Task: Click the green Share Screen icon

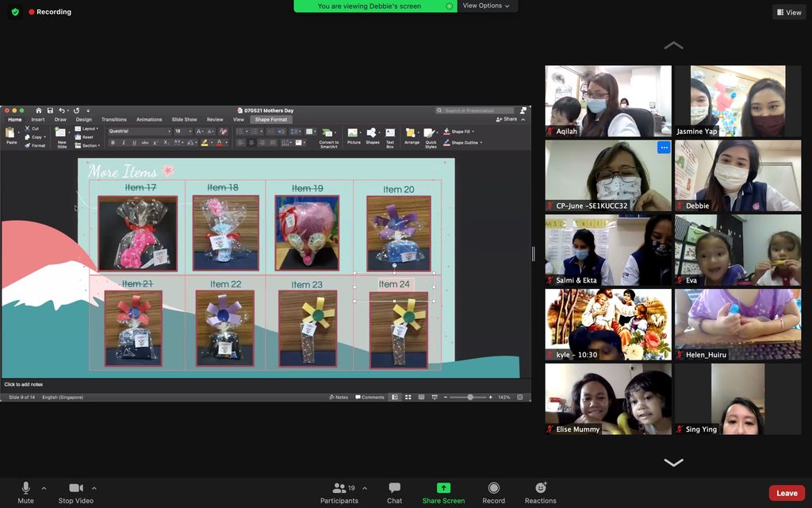Action: [443, 488]
